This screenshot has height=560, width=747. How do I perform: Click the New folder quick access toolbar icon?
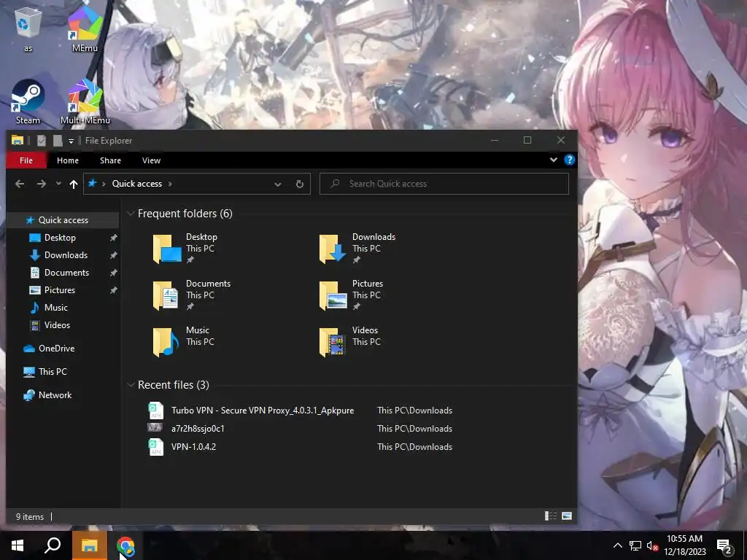58,141
